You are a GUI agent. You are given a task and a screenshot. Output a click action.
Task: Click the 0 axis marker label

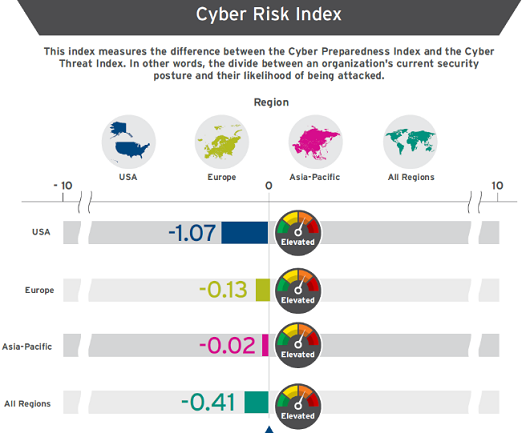(x=269, y=186)
